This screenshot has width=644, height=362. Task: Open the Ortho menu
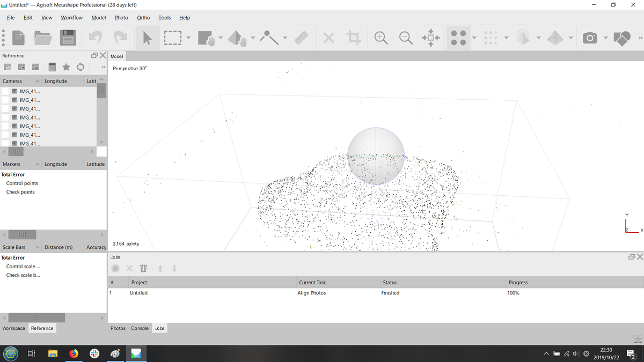point(143,18)
